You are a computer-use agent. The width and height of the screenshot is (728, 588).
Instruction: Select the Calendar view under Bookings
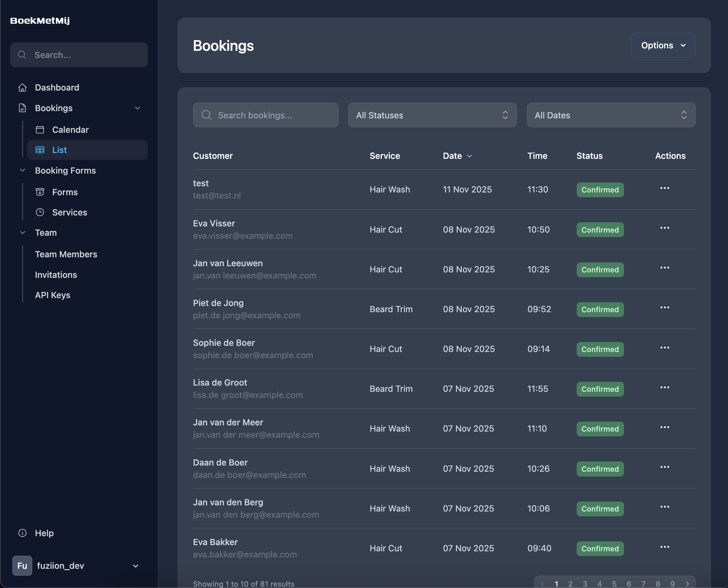[70, 130]
